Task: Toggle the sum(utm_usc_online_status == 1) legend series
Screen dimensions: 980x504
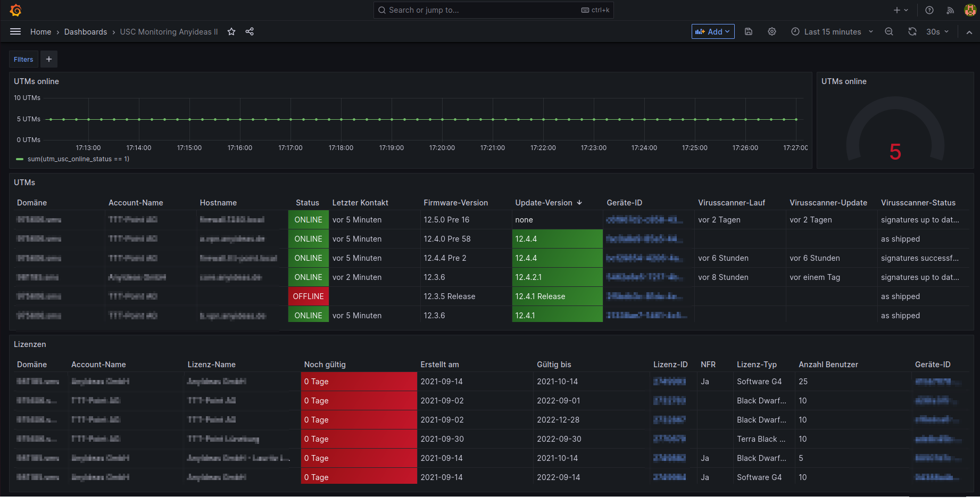Action: 78,159
